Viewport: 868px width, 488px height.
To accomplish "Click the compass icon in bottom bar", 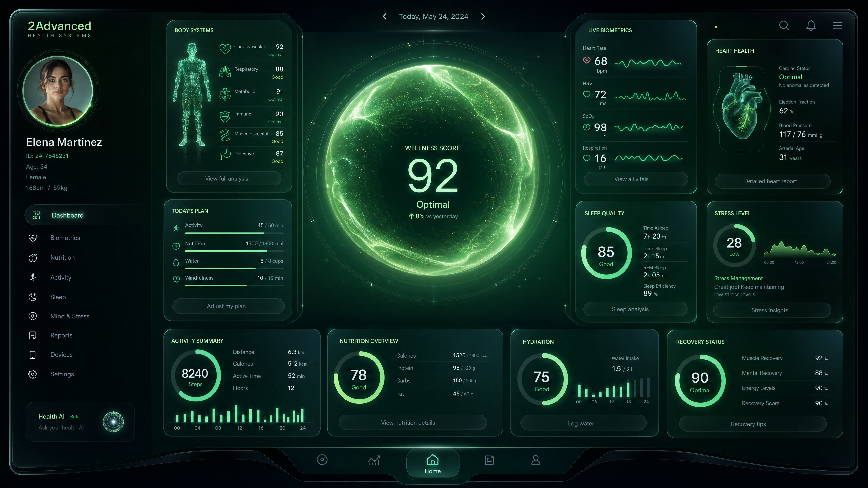I will coord(322,460).
